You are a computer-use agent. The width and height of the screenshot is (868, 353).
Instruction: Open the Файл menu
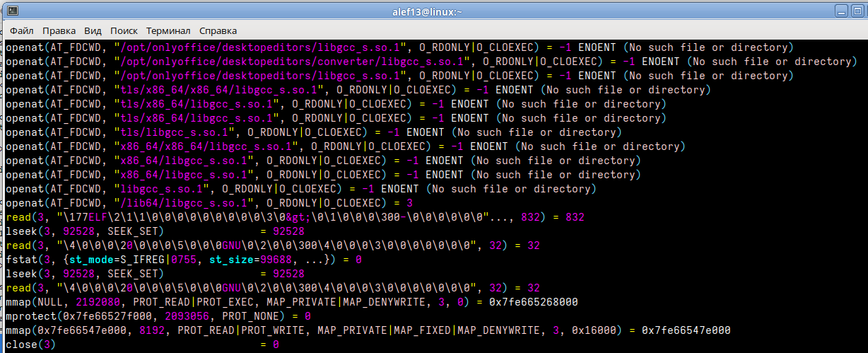click(22, 31)
